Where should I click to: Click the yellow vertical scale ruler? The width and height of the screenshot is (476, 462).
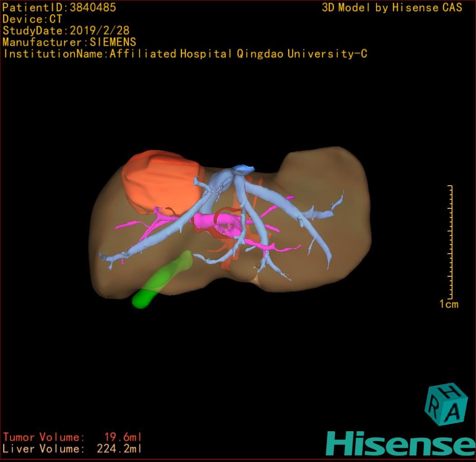click(x=451, y=242)
